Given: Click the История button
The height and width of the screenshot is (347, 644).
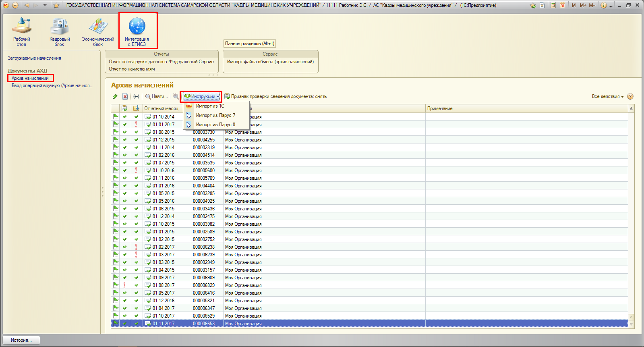Looking at the screenshot, I should 22,340.
